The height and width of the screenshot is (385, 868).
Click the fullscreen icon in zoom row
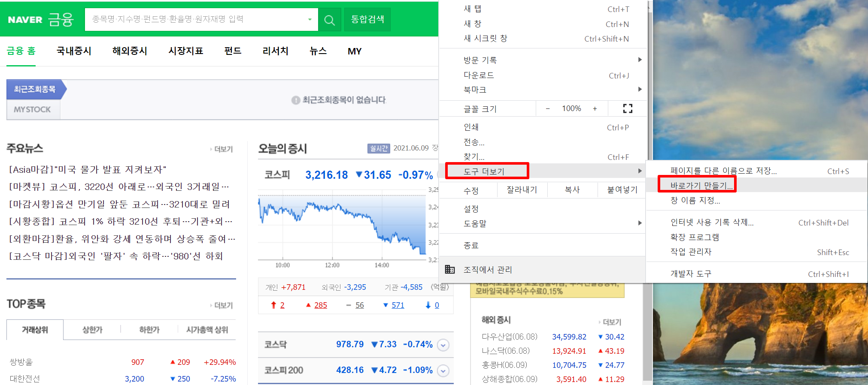(x=628, y=108)
